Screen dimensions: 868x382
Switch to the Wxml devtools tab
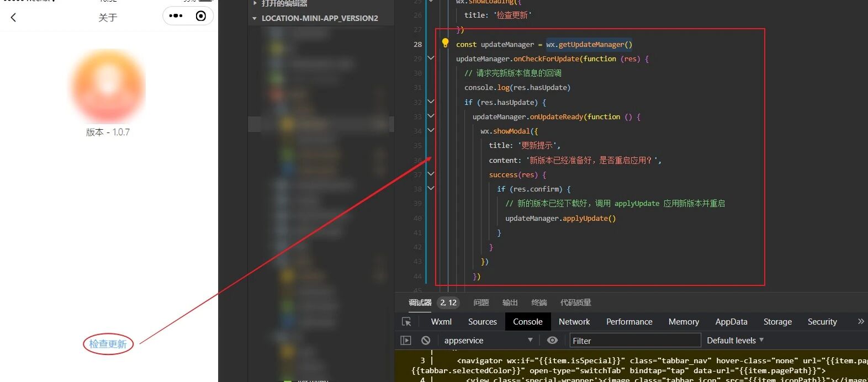click(441, 322)
